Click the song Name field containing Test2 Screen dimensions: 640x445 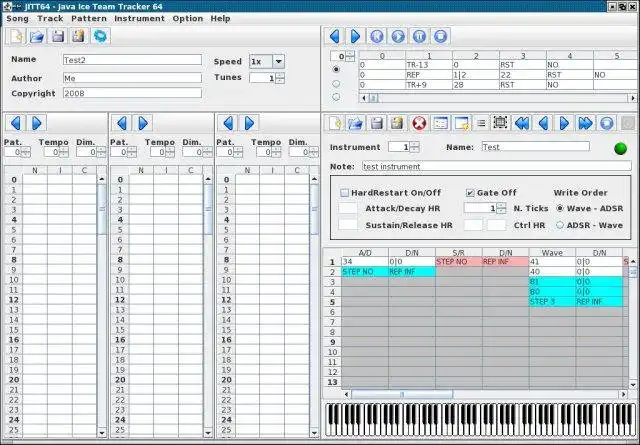132,60
